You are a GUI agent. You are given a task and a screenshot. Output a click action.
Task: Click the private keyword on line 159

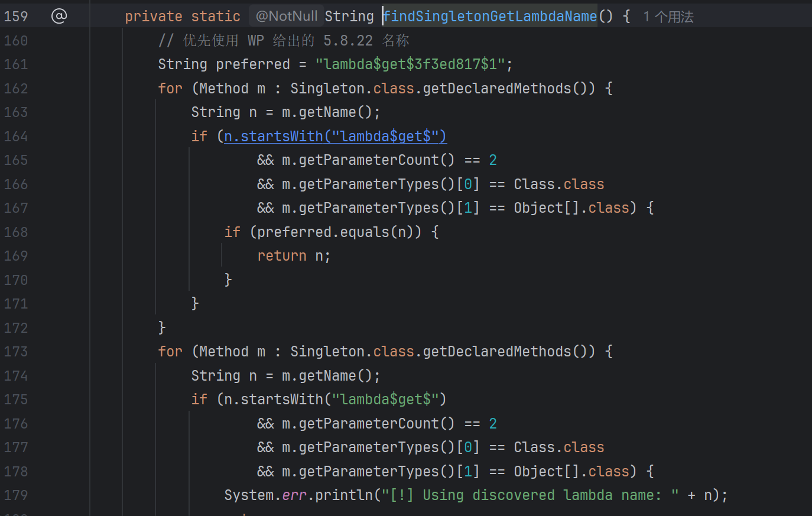(154, 17)
